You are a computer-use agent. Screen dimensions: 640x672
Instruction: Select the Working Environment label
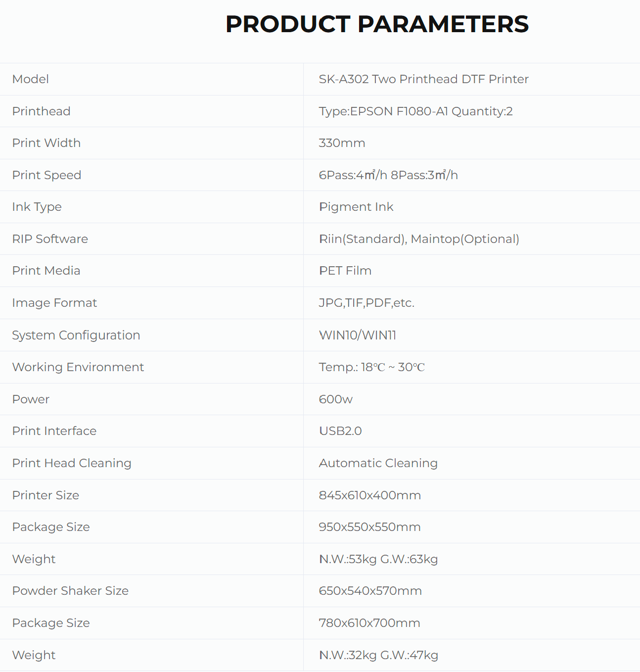tap(78, 367)
